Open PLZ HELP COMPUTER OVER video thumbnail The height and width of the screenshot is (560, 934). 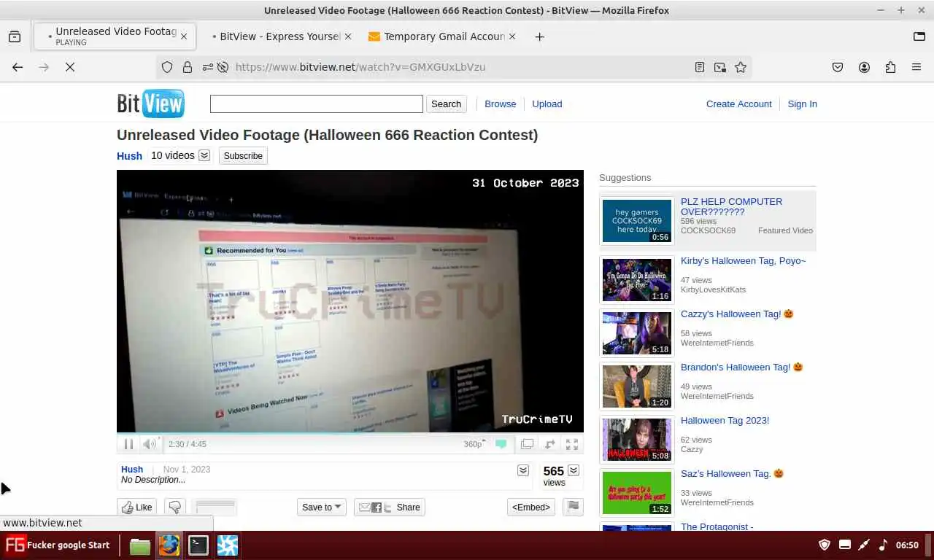[637, 220]
